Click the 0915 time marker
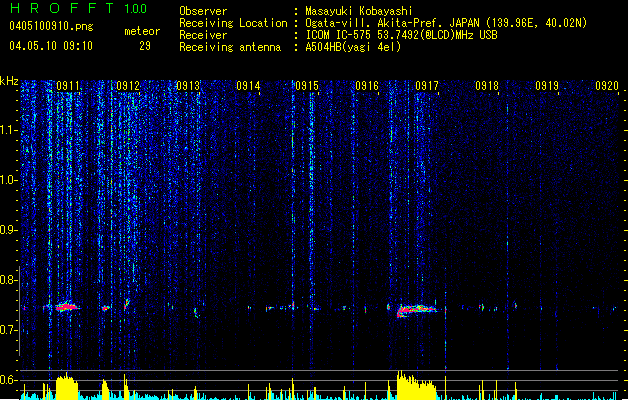 307,85
